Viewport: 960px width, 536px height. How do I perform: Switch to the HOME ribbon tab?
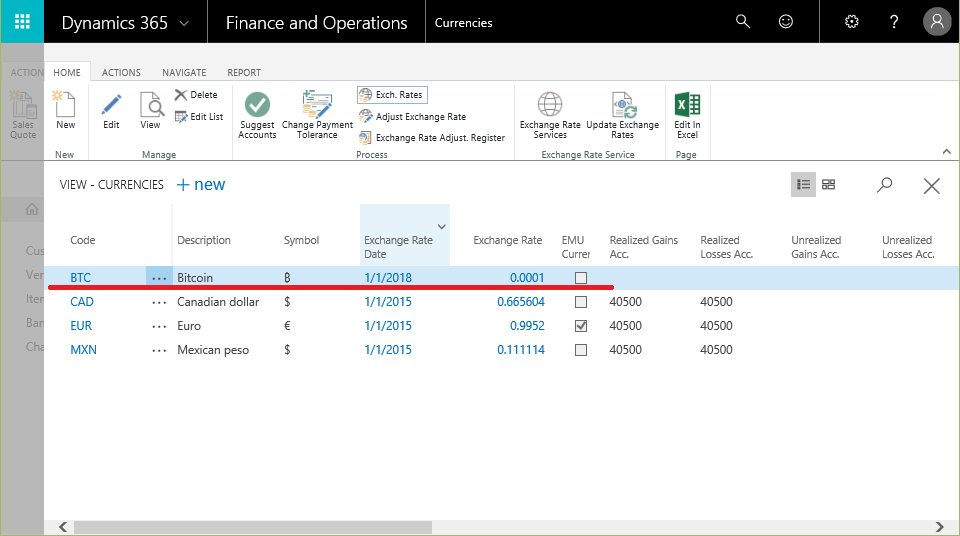67,72
